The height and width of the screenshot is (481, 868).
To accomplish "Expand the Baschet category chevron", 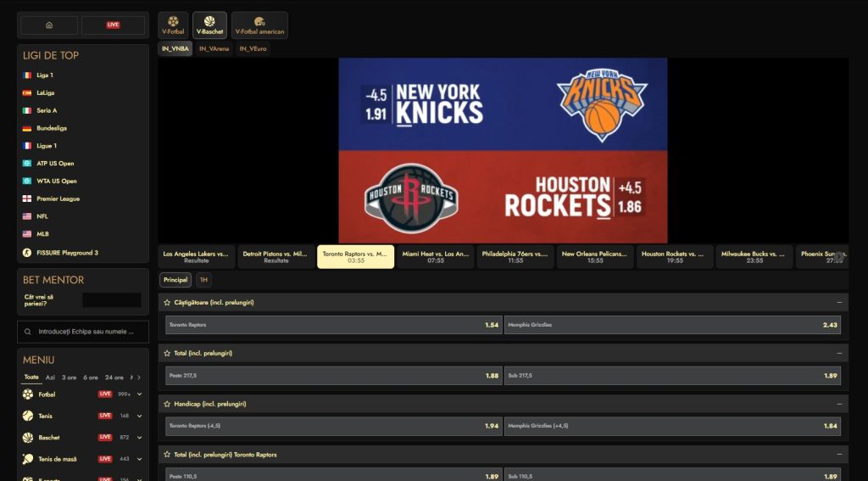I will click(x=140, y=438).
